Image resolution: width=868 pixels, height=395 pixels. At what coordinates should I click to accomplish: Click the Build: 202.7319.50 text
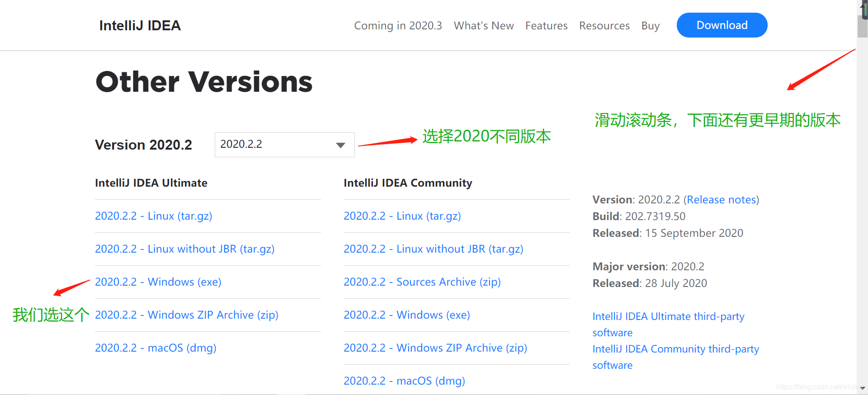(x=639, y=216)
